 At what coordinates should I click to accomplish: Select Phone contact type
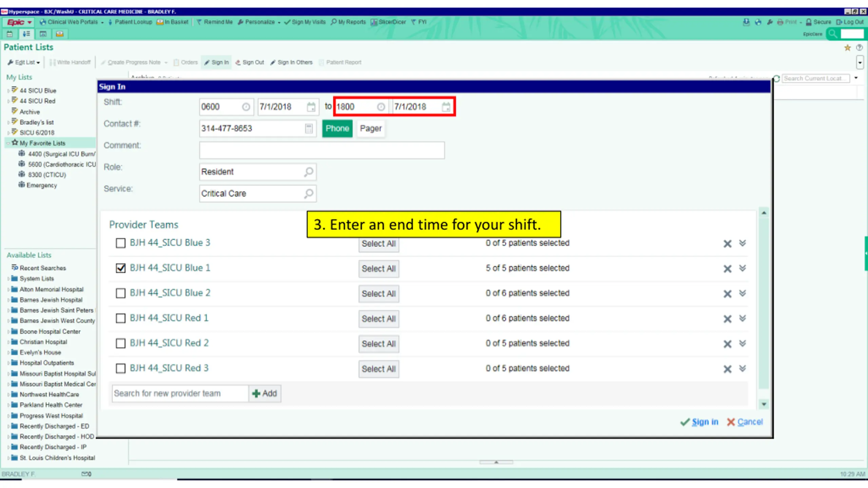(x=337, y=128)
